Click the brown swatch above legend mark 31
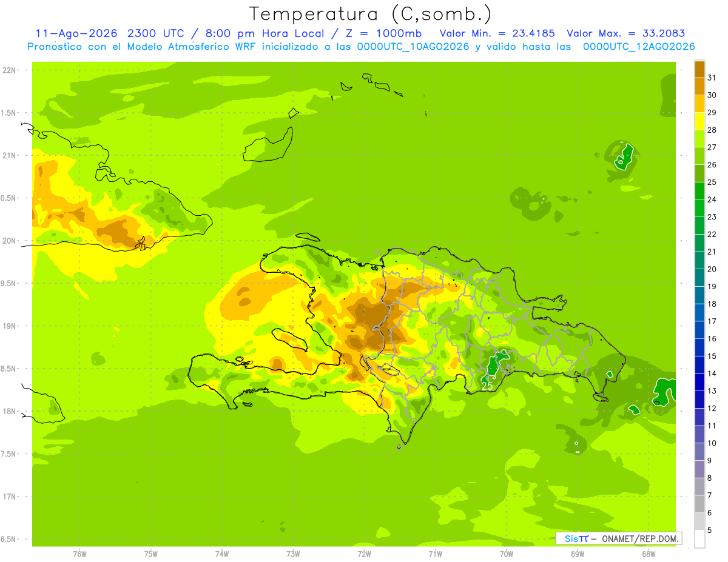This screenshot has height=562, width=728. point(699,69)
